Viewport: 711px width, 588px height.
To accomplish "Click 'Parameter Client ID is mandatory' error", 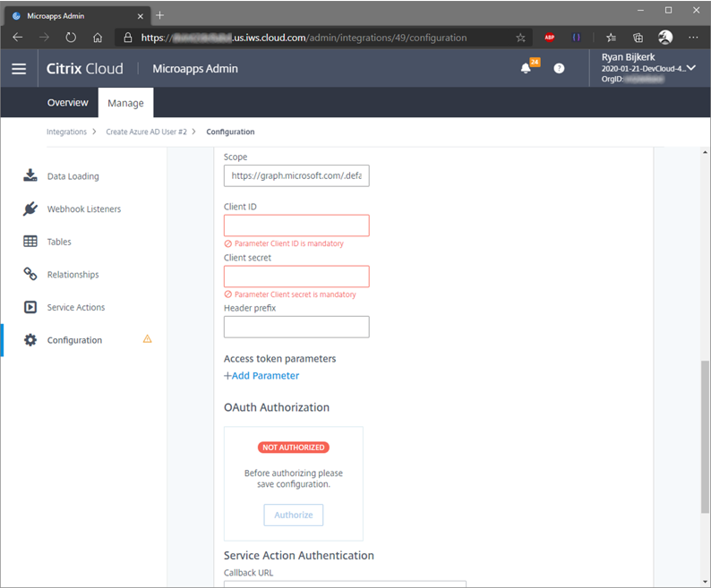I will point(289,243).
